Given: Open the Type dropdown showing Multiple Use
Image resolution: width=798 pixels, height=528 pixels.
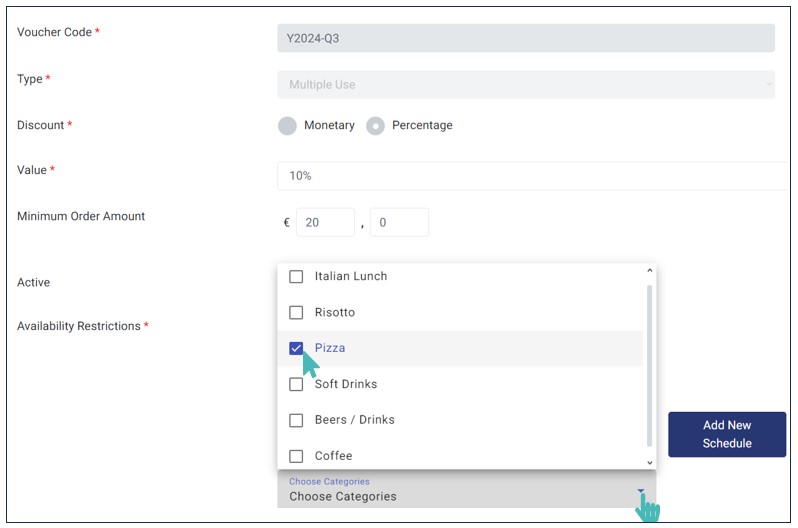Looking at the screenshot, I should coord(526,85).
